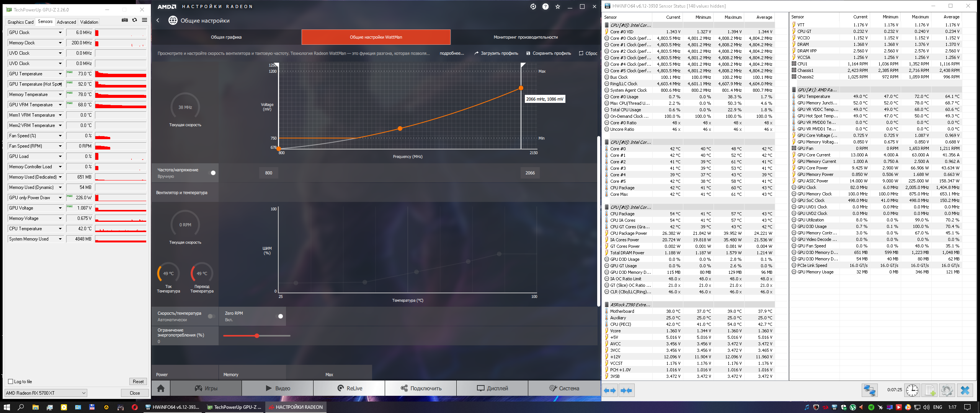The height and width of the screenshot is (413, 980).
Task: Click the GPU-Z refresh sensors icon
Action: click(134, 20)
